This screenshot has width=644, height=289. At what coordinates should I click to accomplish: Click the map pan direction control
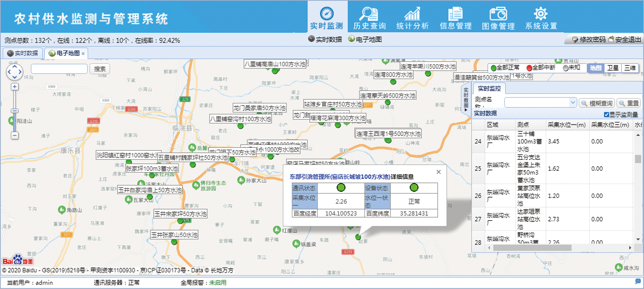click(x=14, y=72)
